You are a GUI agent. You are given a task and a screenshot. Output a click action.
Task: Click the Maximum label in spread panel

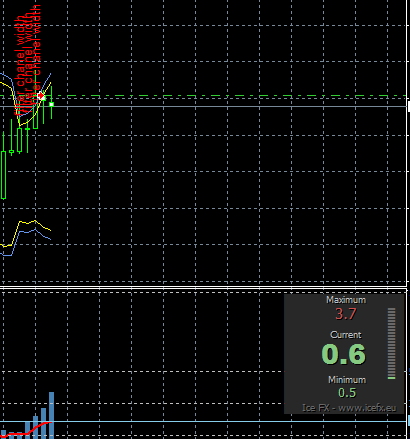pyautogui.click(x=346, y=300)
